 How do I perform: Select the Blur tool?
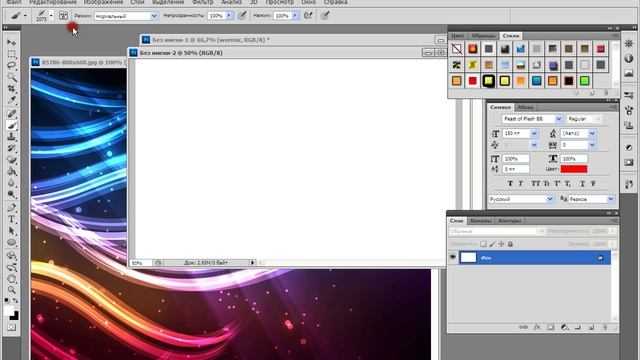[11, 183]
